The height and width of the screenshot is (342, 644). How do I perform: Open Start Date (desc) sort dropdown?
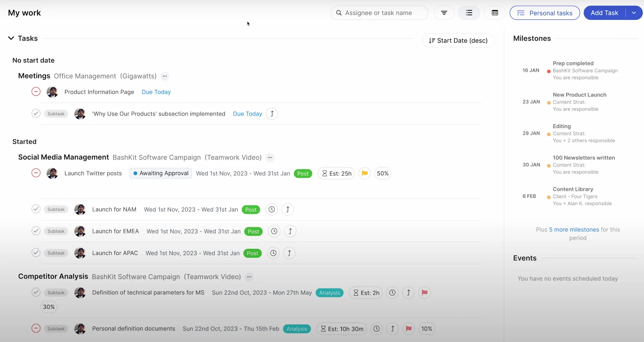pyautogui.click(x=458, y=40)
